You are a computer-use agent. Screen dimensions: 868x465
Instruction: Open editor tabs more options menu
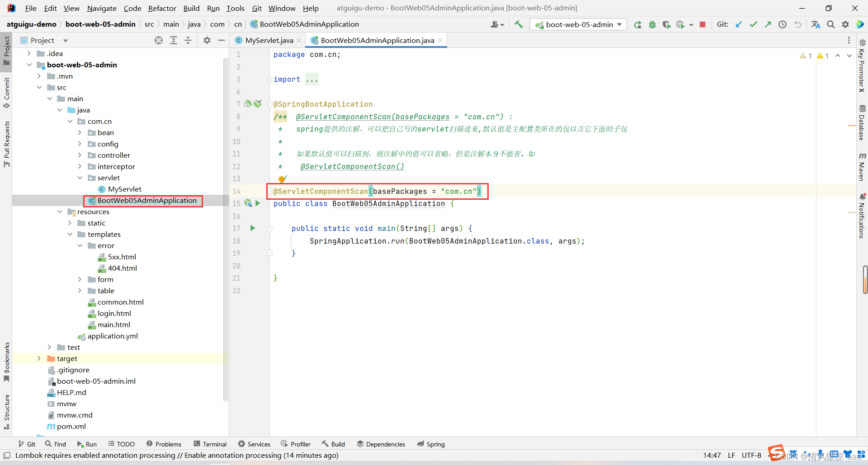[x=849, y=40]
